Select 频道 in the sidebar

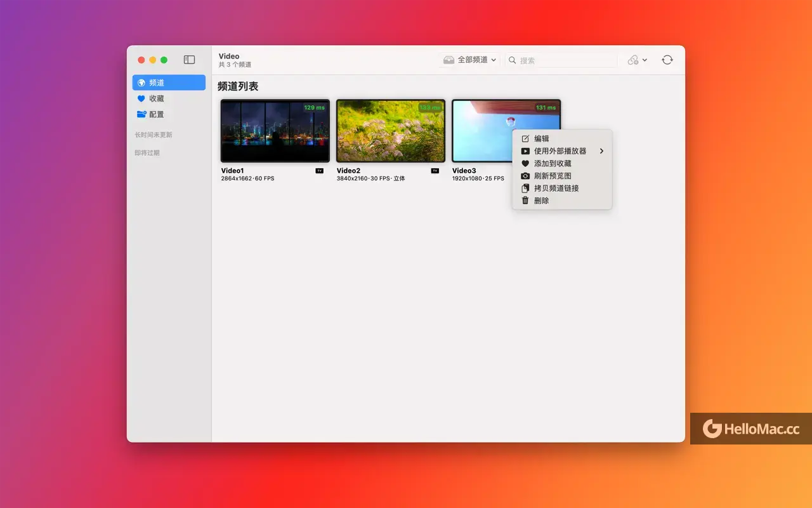point(169,83)
